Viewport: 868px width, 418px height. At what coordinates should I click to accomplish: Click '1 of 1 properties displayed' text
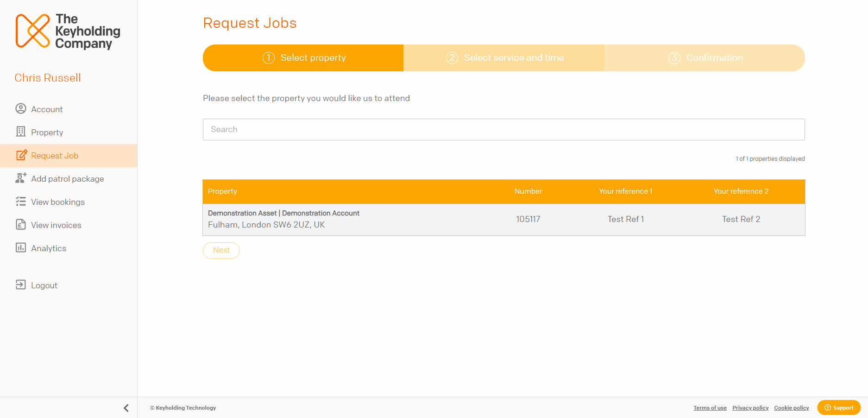tap(770, 159)
